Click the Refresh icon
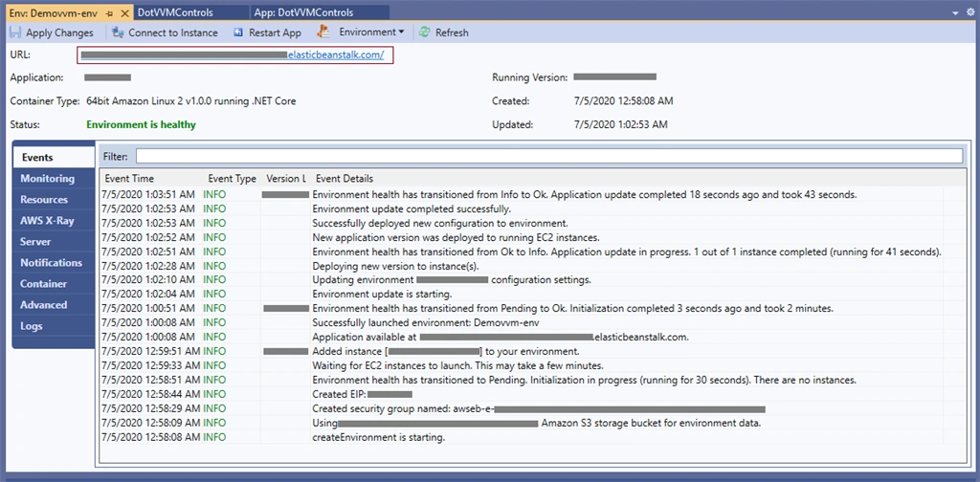 tap(424, 33)
